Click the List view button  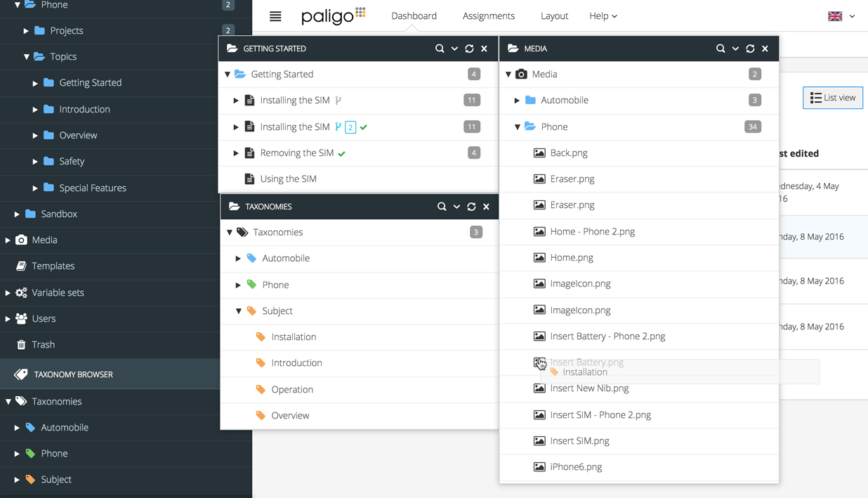pyautogui.click(x=832, y=98)
